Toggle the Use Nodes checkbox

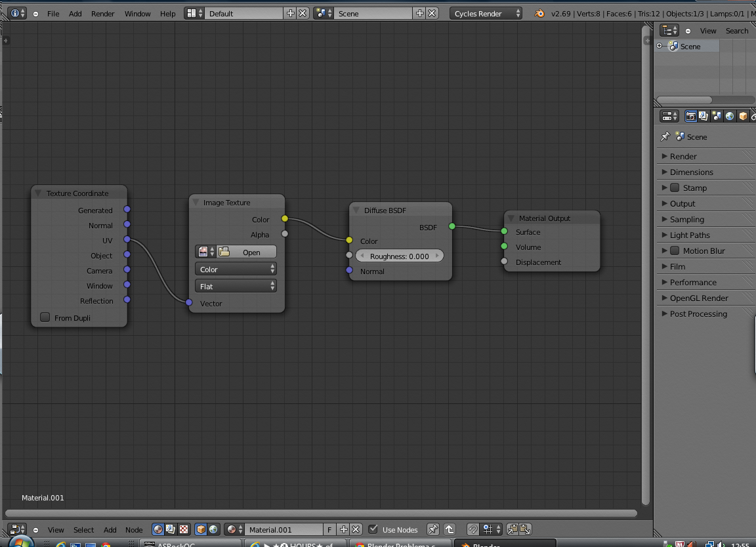click(373, 529)
